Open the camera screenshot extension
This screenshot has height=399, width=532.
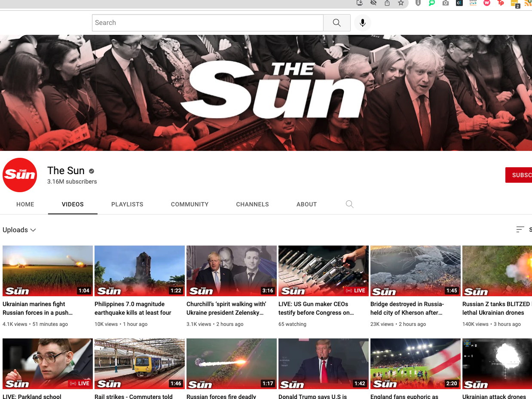[x=446, y=3]
